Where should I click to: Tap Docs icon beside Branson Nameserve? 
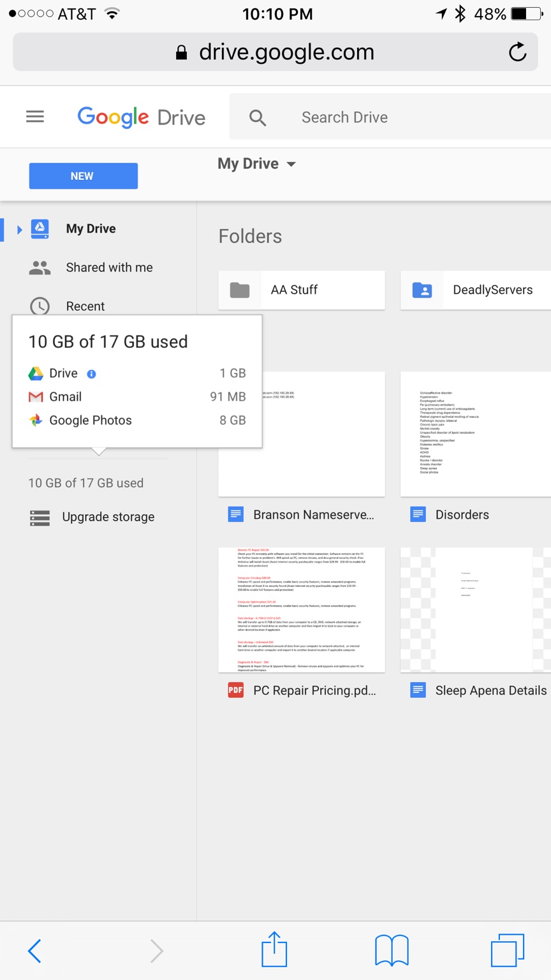pos(236,514)
